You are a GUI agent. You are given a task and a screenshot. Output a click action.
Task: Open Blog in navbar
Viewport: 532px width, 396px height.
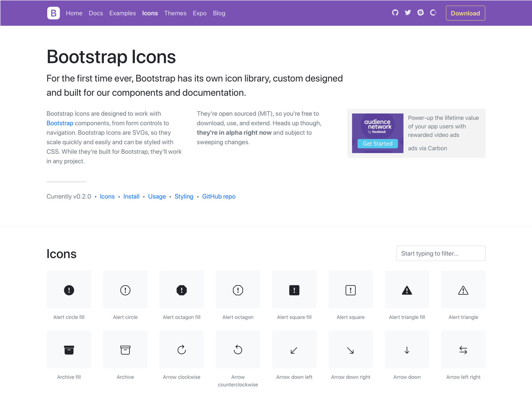[x=219, y=13]
